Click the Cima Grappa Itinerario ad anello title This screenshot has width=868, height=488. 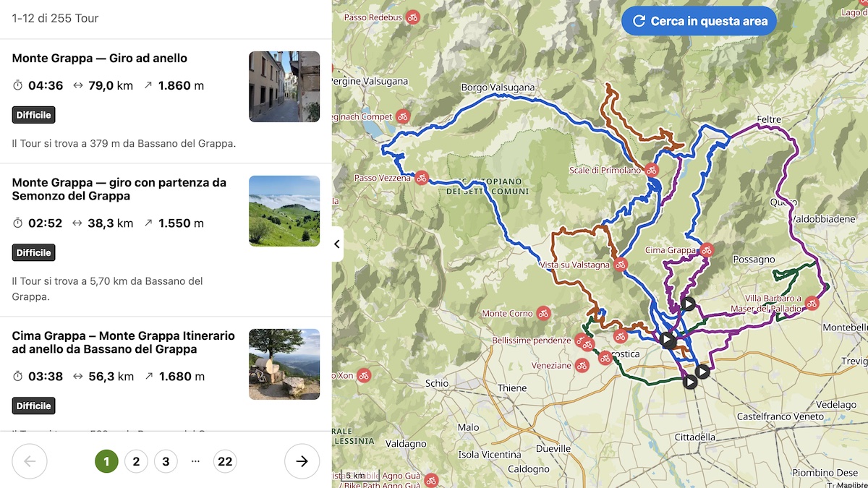click(x=124, y=343)
